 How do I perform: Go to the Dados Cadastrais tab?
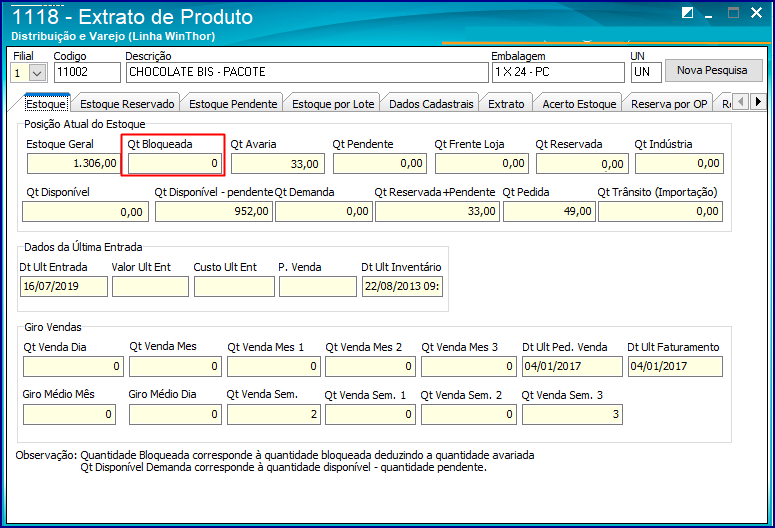click(x=431, y=104)
